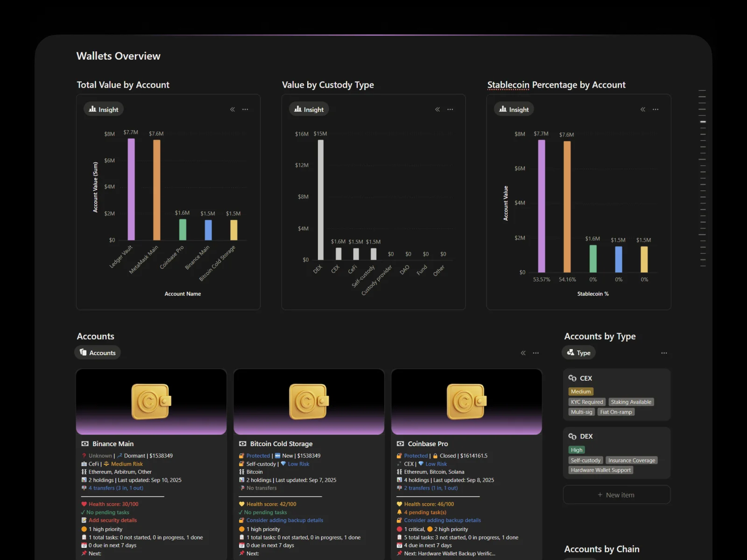Click New item under Accounts by Type

coord(616,495)
